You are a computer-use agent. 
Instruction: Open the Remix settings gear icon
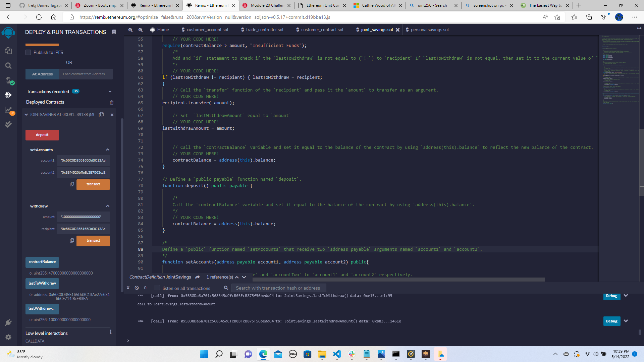8,337
